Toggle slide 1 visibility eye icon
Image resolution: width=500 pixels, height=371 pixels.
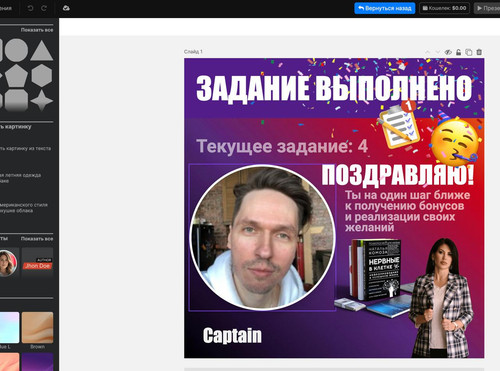[x=448, y=52]
